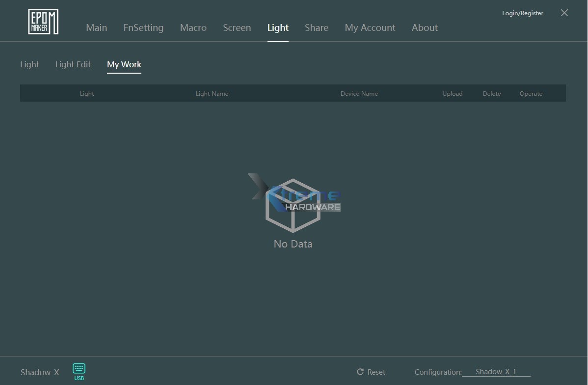Viewport: 588px width, 385px height.
Task: Open the Light Edit sub-tab
Action: click(73, 64)
